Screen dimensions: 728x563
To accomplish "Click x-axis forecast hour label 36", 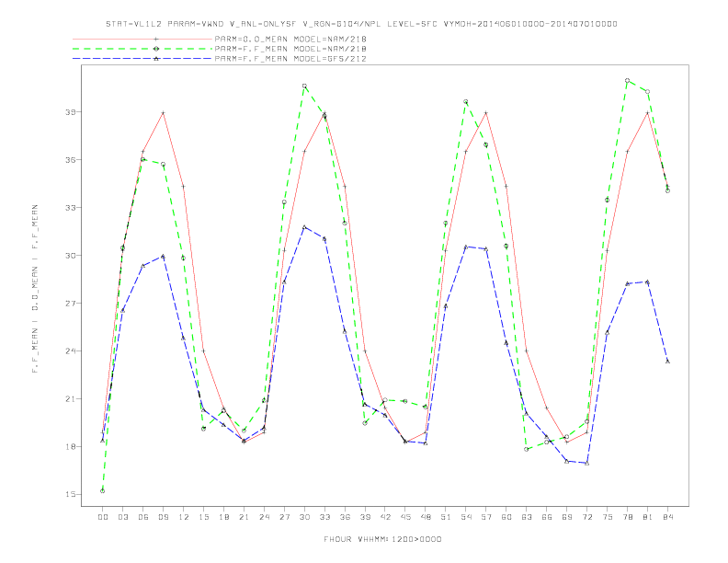I will click(345, 517).
